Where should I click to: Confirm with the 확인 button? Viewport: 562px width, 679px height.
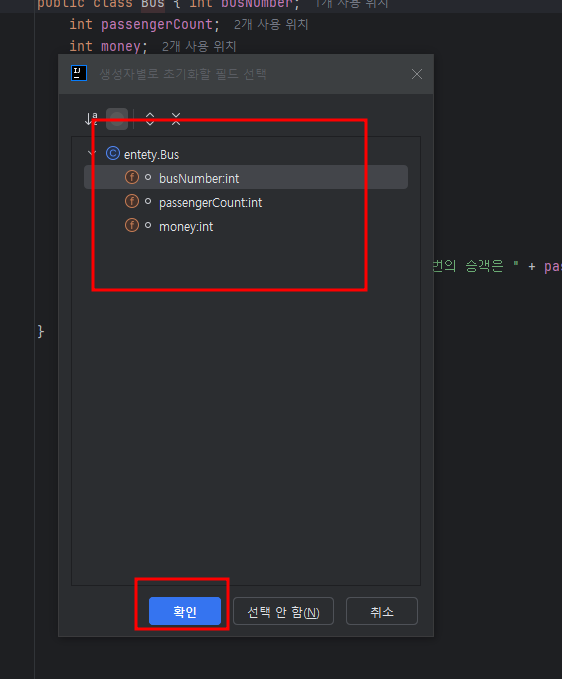tap(185, 611)
